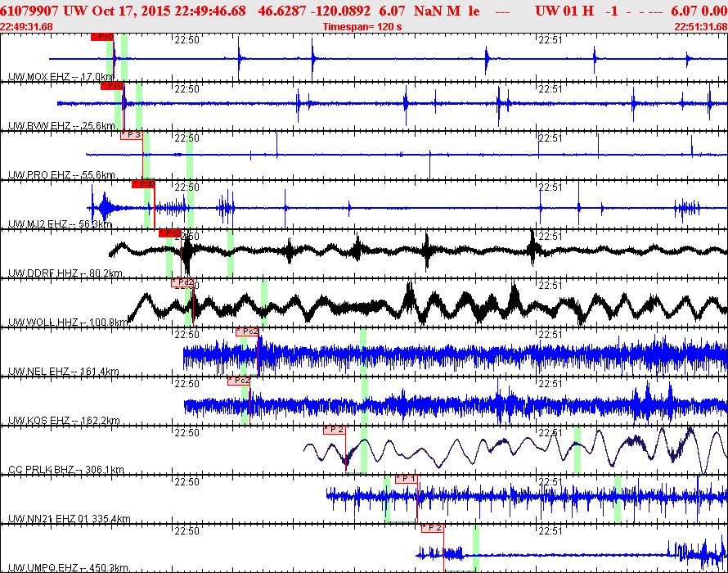
Task: Click station label UW PRO EHZ 55.6km
Action: [x=61, y=175]
